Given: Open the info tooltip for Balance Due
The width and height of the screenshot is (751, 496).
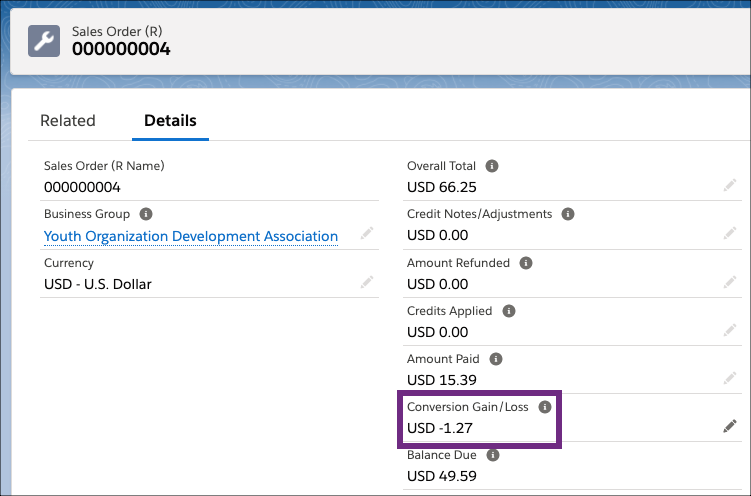Looking at the screenshot, I should pos(493,455).
